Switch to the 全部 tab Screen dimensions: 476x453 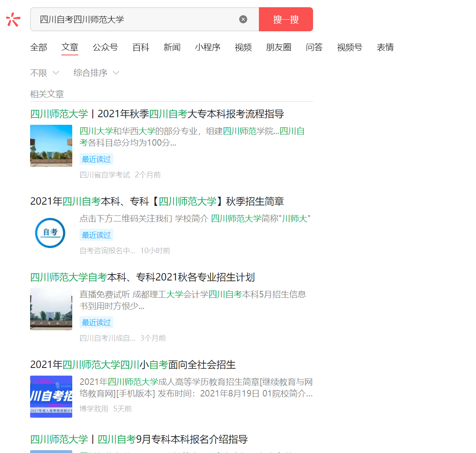39,47
